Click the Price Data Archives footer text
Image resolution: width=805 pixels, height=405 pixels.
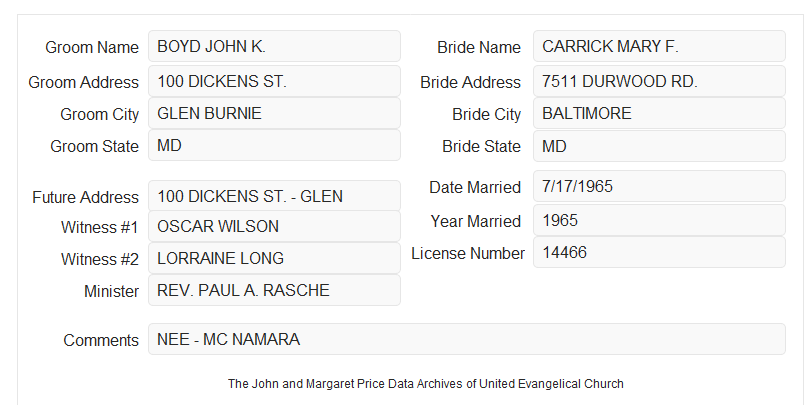pyautogui.click(x=426, y=384)
